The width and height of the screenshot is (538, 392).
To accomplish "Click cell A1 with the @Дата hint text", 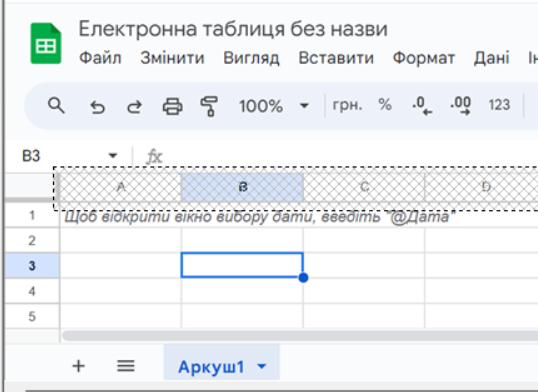I will [120, 216].
